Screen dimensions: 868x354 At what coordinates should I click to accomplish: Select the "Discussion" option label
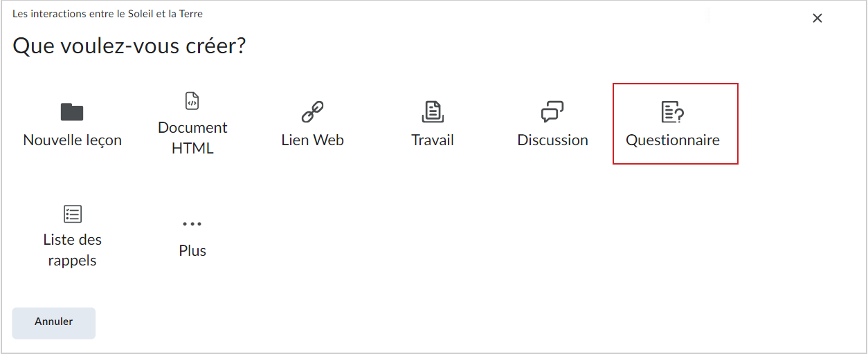552,140
